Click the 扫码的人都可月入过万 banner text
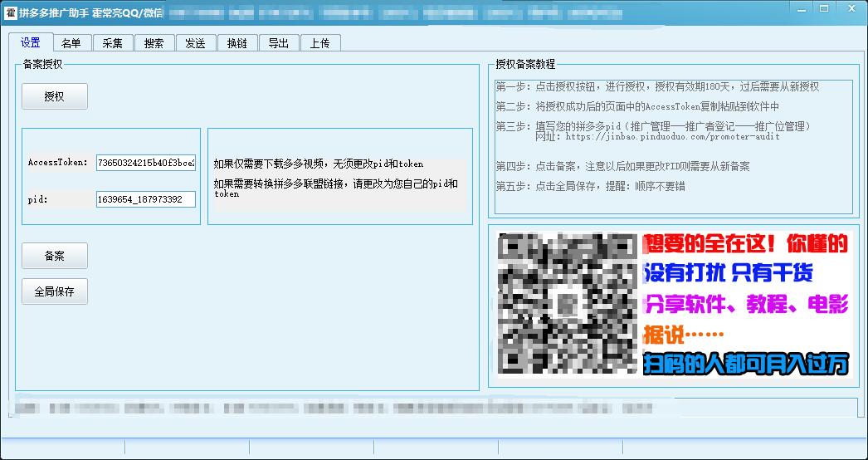The image size is (868, 460). [x=746, y=364]
